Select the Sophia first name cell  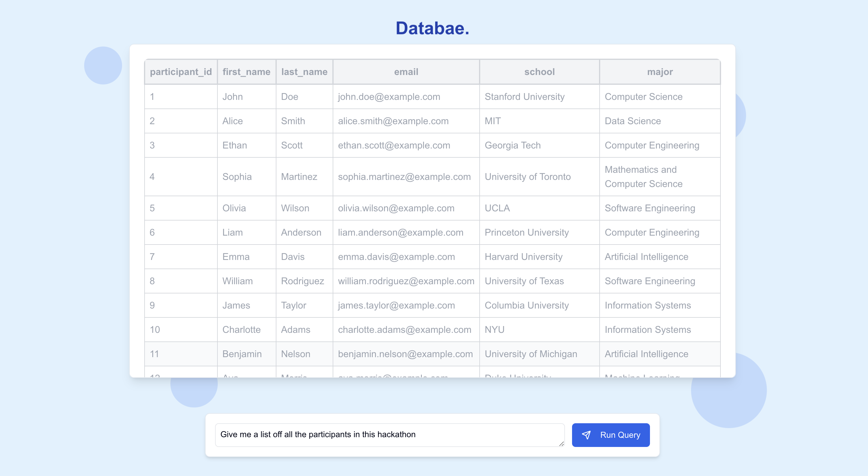[237, 177]
